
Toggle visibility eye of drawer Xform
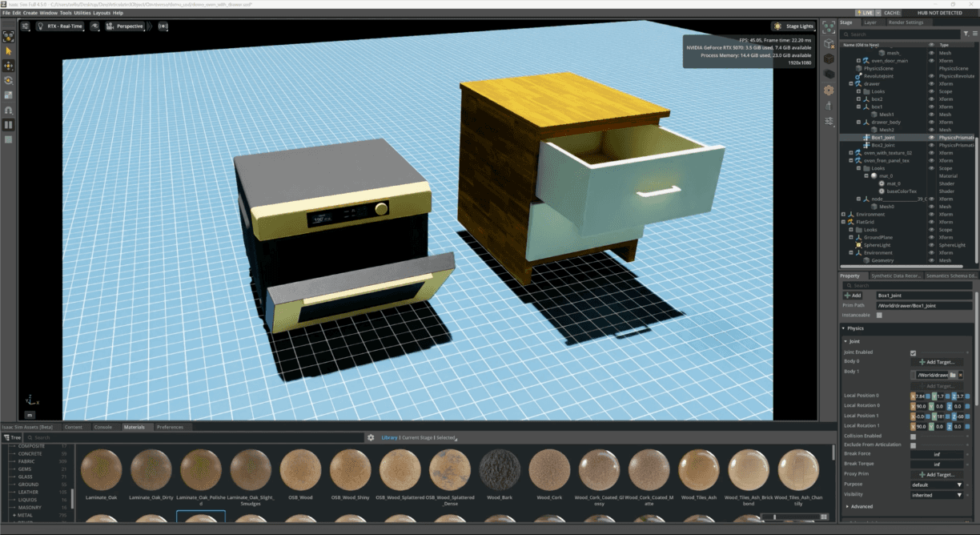click(x=931, y=83)
